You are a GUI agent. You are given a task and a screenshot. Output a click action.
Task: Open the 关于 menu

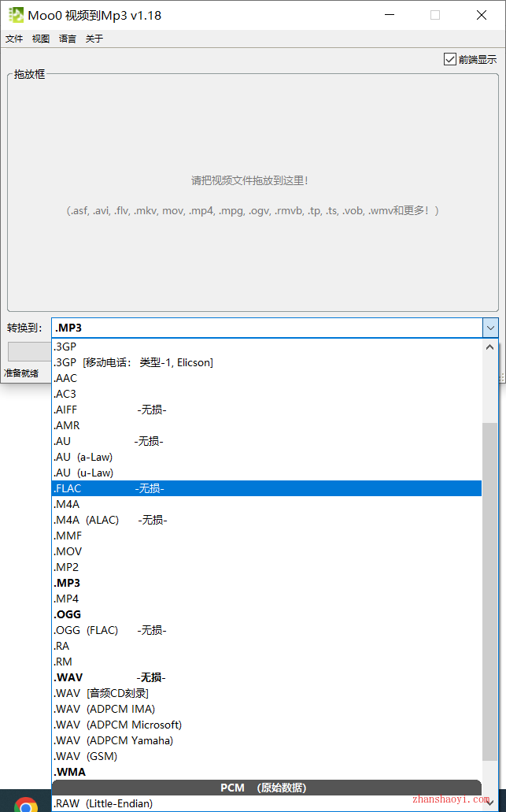94,39
